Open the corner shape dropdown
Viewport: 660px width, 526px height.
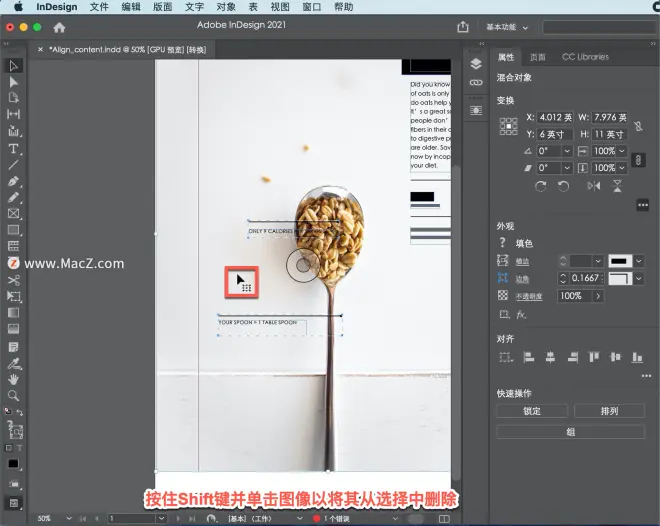pos(639,278)
